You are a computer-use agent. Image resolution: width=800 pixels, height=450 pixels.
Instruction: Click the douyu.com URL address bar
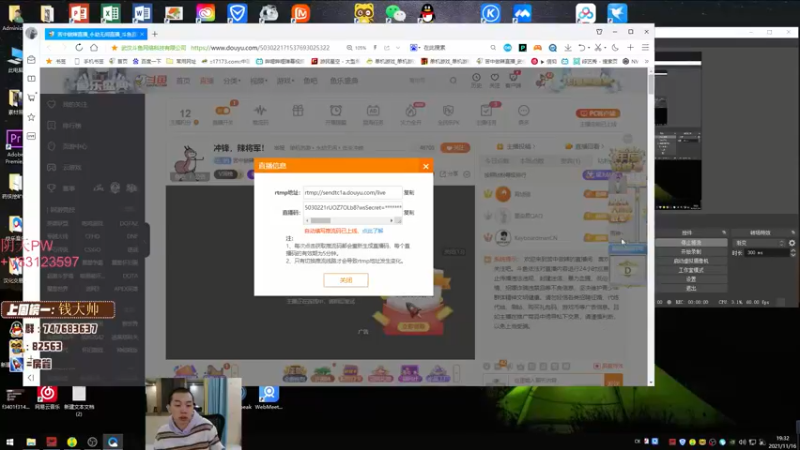coord(260,48)
